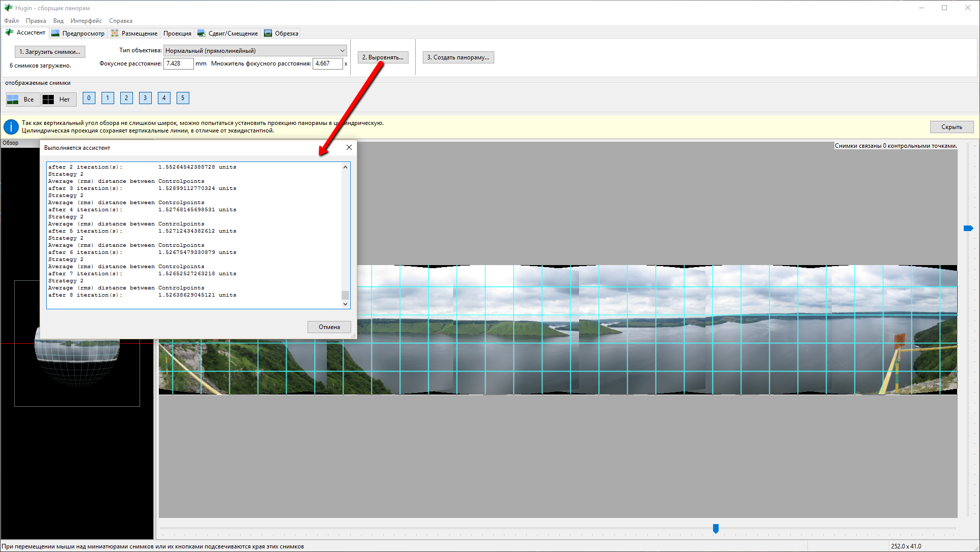This screenshot has height=552, width=980.
Task: Show all images with Все button
Action: (x=23, y=100)
